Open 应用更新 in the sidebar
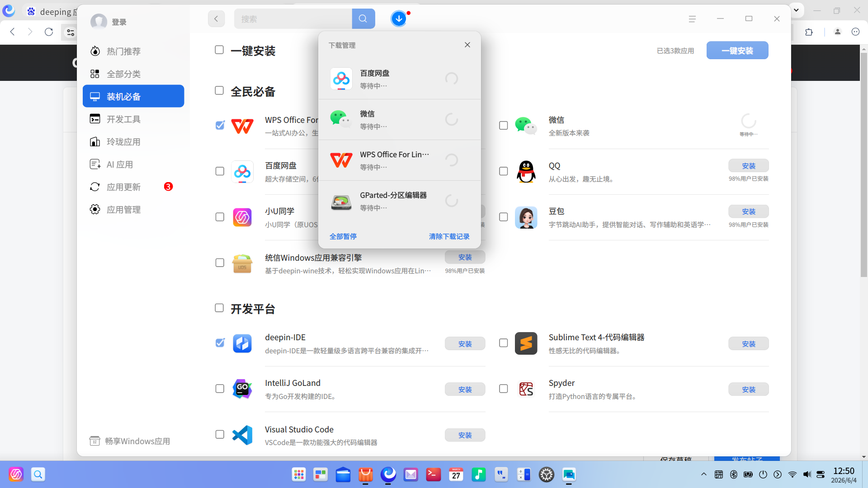Image resolution: width=868 pixels, height=488 pixels. click(133, 187)
